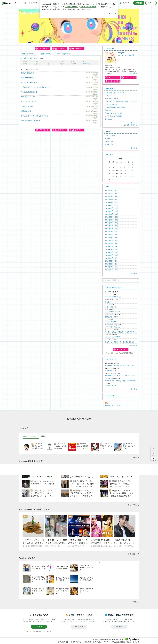Open the ピグの部屋 link

coord(131,55)
